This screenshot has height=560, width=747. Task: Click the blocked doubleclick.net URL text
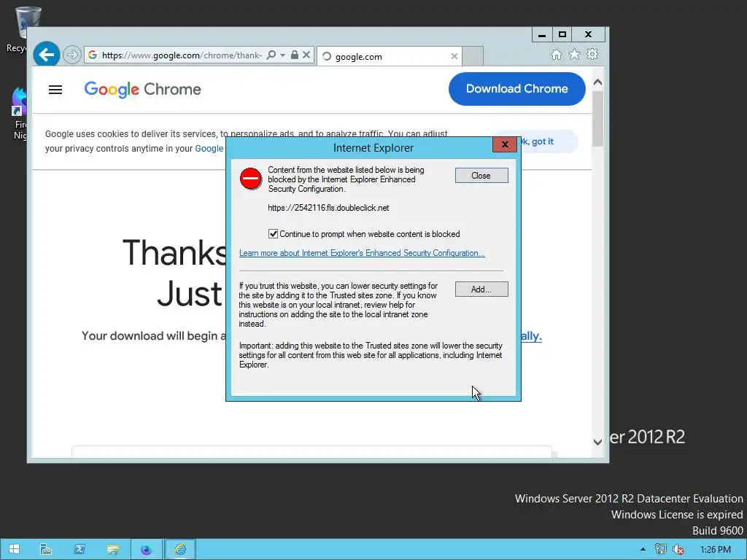pos(328,208)
